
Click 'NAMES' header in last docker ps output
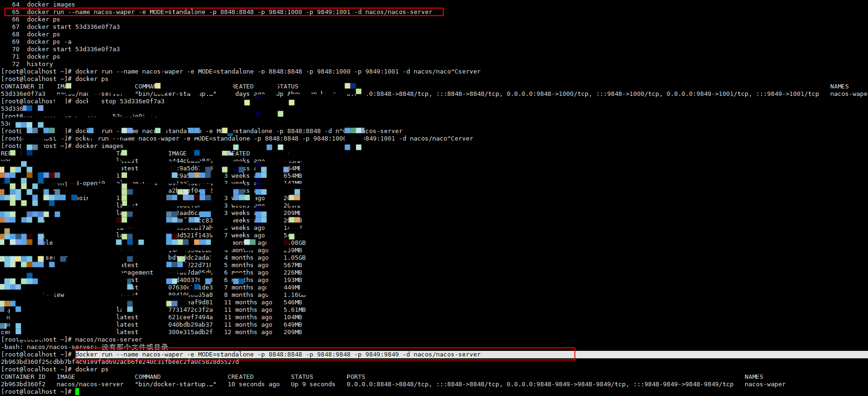coord(754,376)
